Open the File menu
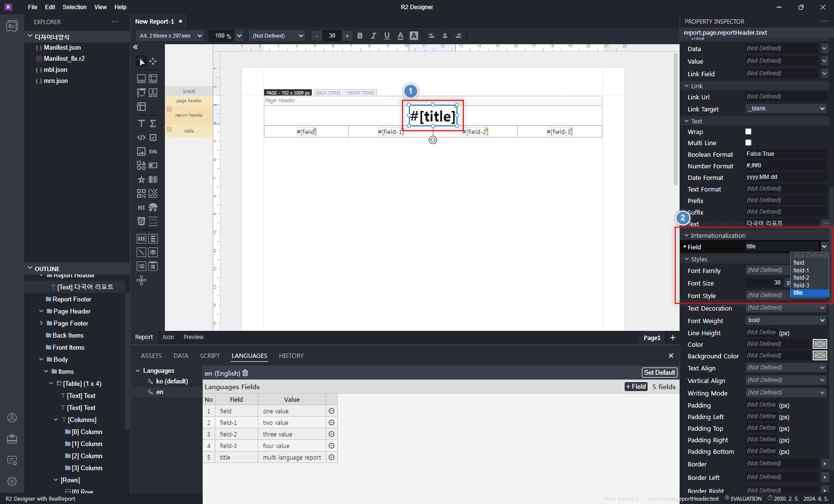 [x=33, y=7]
